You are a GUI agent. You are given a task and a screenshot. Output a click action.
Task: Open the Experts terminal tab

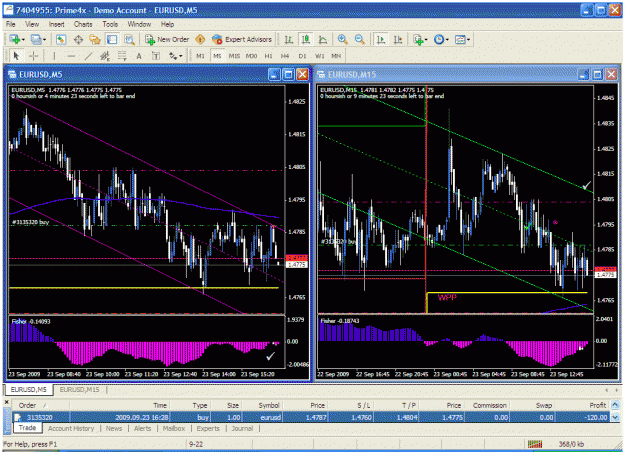pos(208,428)
